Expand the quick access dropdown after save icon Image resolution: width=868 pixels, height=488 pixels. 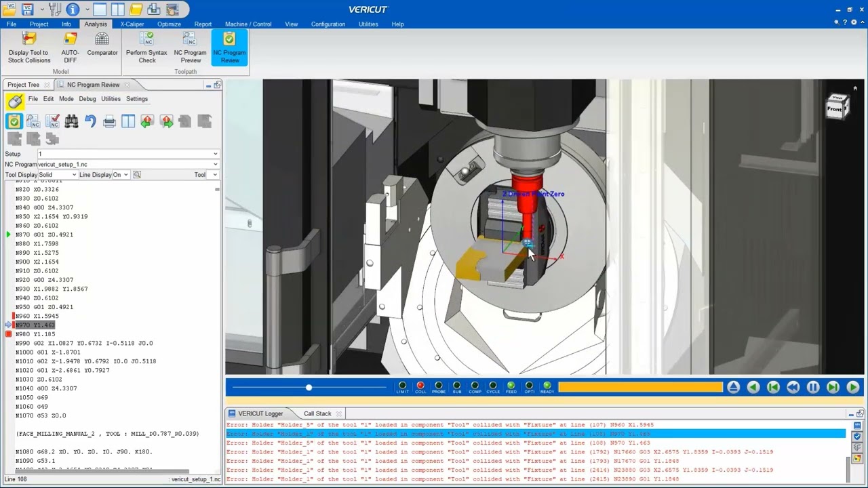[41, 9]
